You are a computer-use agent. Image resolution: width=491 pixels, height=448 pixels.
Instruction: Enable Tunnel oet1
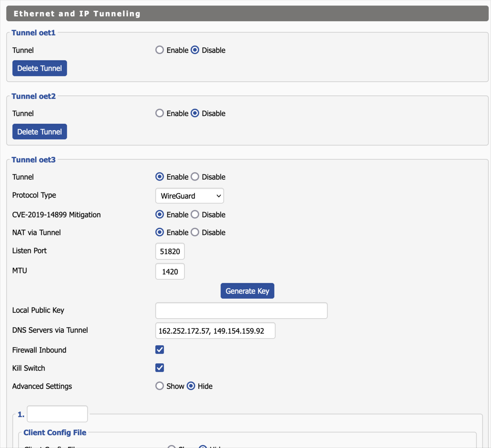159,50
